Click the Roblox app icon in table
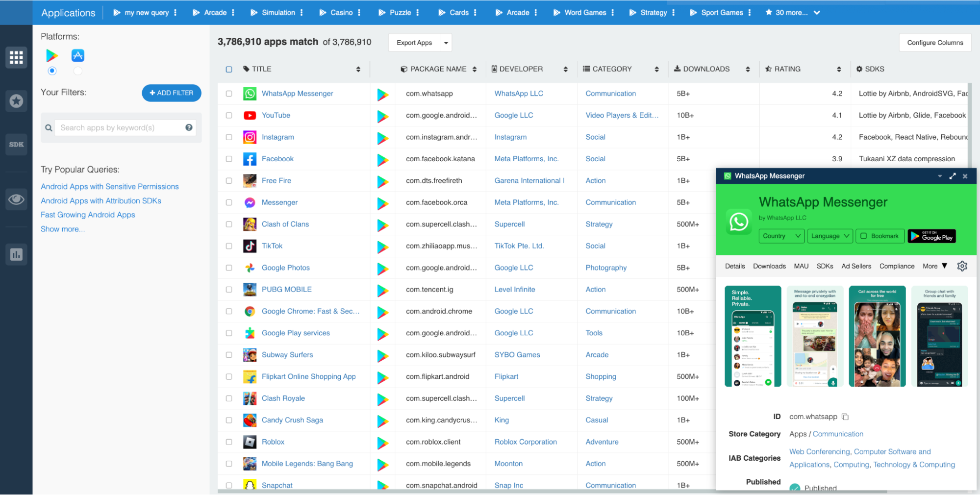The width and height of the screenshot is (980, 495). point(250,442)
